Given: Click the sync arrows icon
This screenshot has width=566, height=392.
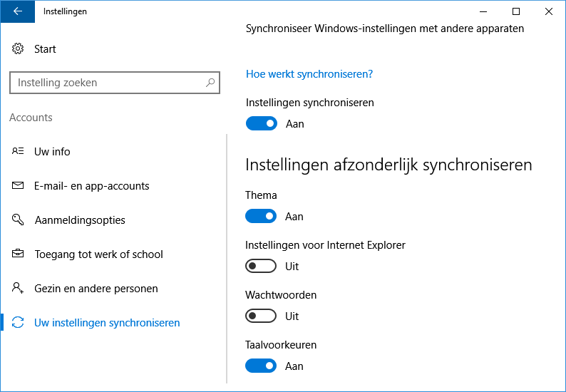Looking at the screenshot, I should tap(18, 323).
